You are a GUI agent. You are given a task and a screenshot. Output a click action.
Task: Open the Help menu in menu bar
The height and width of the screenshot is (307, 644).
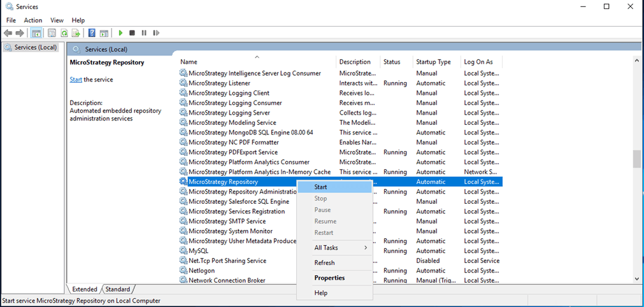pyautogui.click(x=78, y=20)
